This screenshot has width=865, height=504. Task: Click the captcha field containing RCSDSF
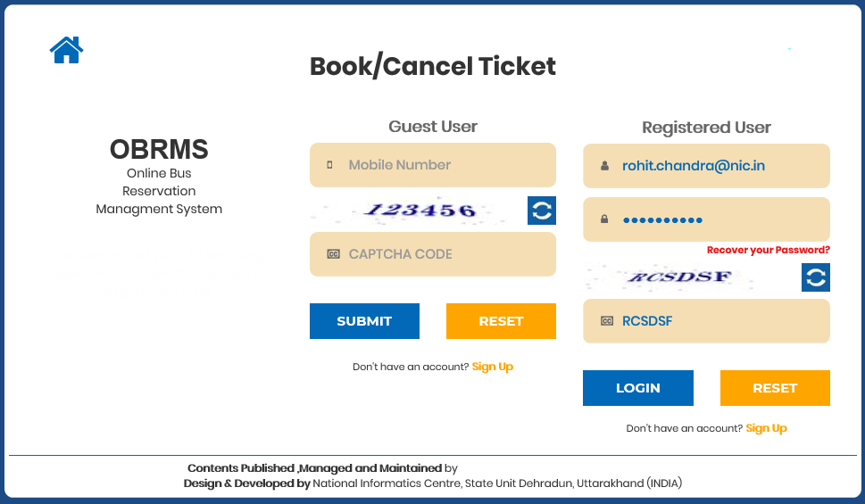(x=714, y=321)
